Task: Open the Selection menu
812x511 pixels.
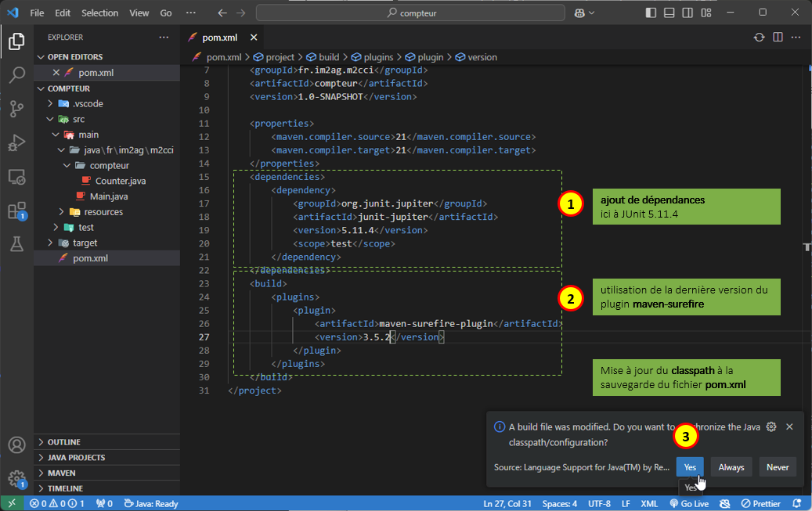Action: pos(99,13)
